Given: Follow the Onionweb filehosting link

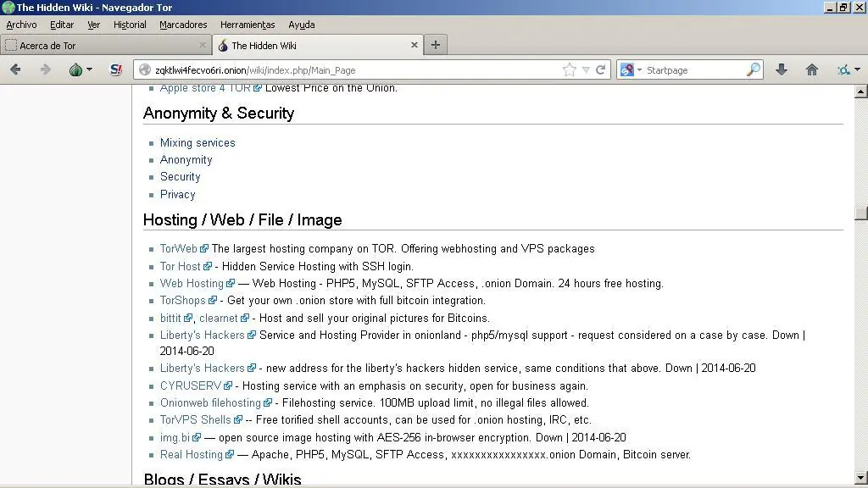Looking at the screenshot, I should tap(210, 402).
